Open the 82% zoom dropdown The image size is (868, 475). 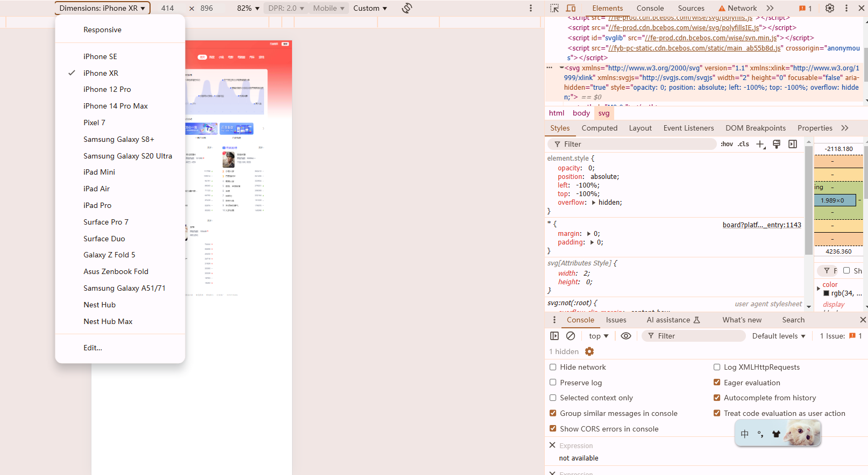(x=248, y=8)
